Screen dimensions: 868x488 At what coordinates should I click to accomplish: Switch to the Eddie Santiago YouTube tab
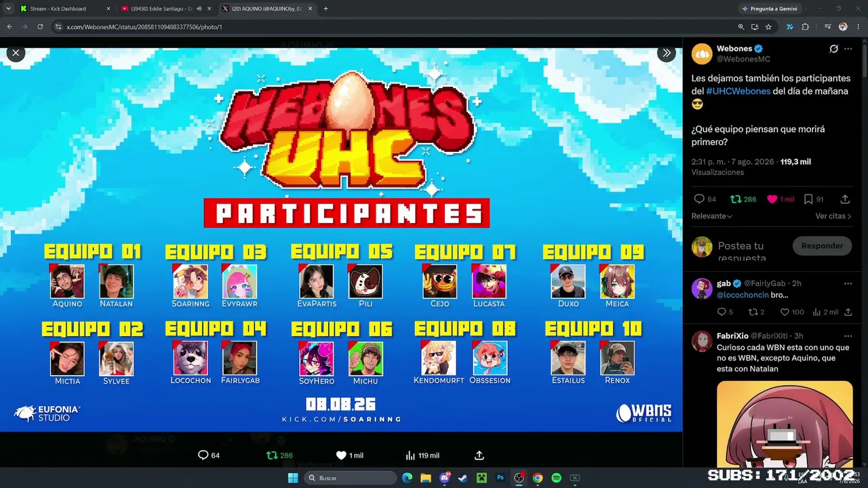(167, 9)
